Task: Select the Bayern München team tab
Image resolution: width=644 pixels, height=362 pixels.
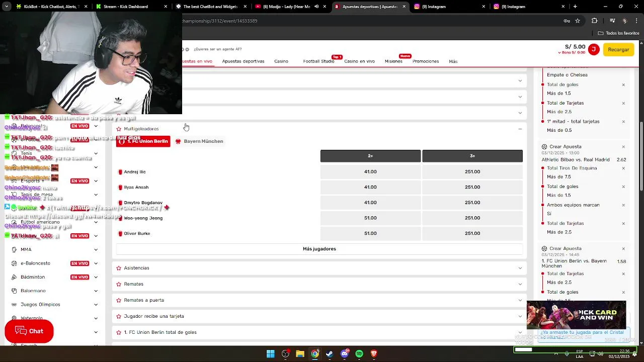Action: click(199, 141)
